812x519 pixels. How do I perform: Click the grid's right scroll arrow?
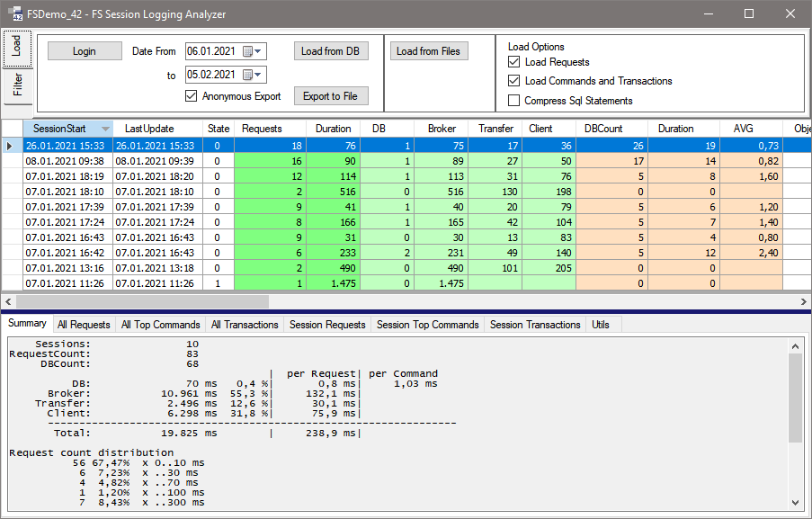click(x=803, y=301)
